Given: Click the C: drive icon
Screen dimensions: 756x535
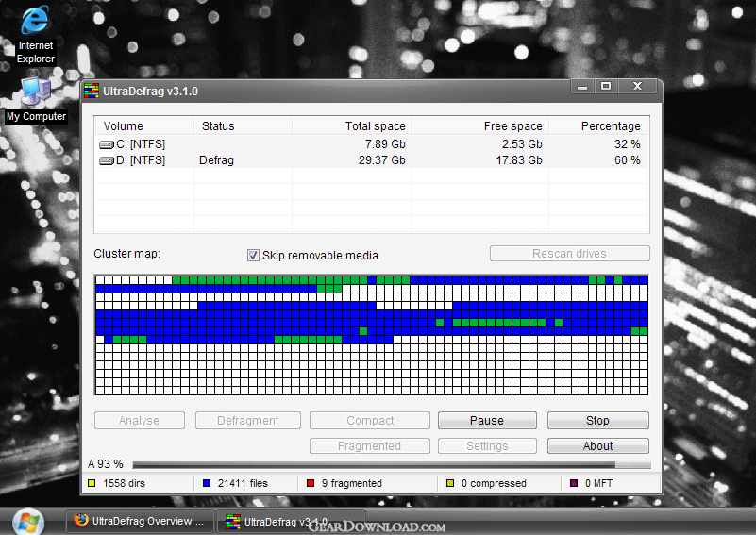Looking at the screenshot, I should pyautogui.click(x=107, y=144).
